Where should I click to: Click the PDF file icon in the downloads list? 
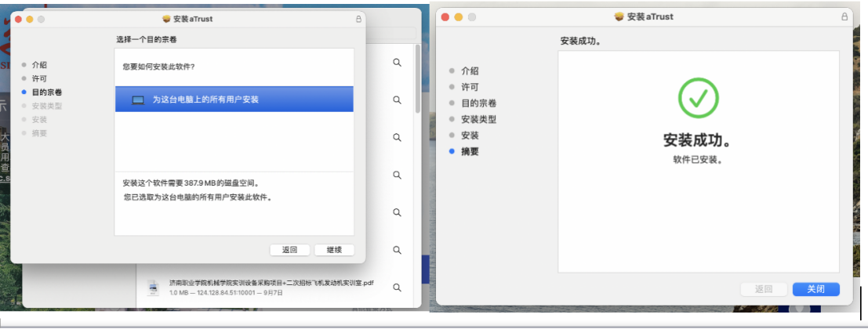[152, 287]
